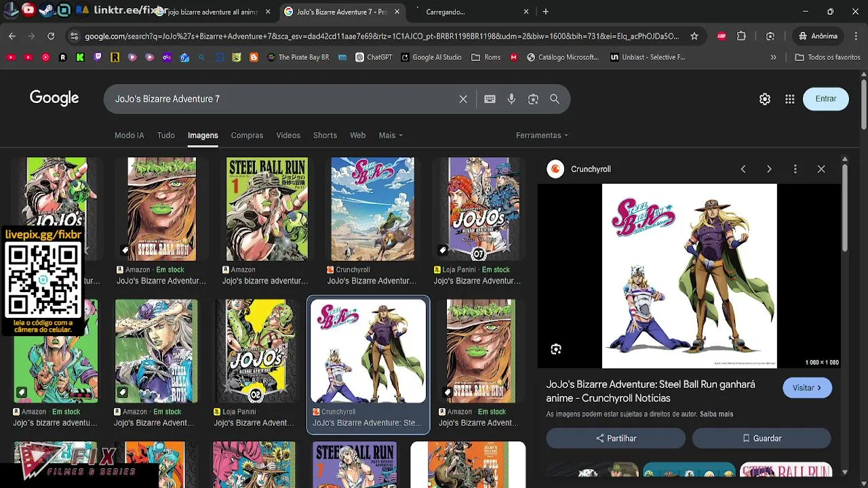Click the Partilhar share button

coord(616,439)
